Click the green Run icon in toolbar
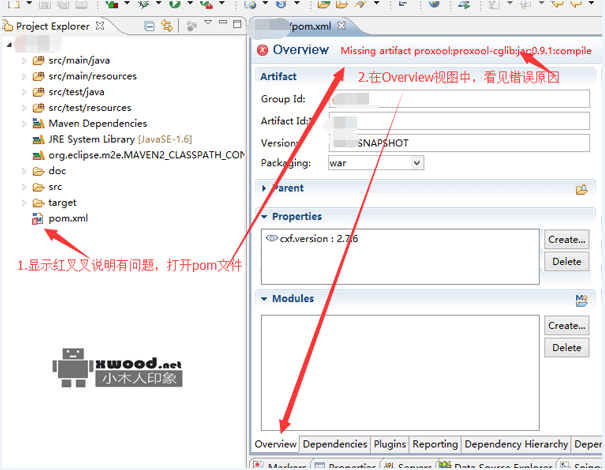Screen dimensions: 605x470 point(175,4)
